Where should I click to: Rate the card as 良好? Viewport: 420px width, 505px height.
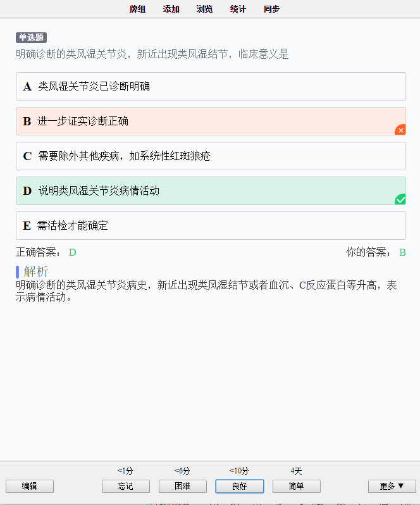(x=240, y=486)
